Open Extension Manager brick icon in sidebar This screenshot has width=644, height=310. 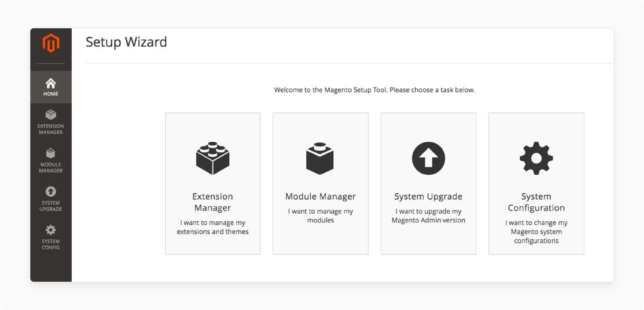[x=51, y=115]
